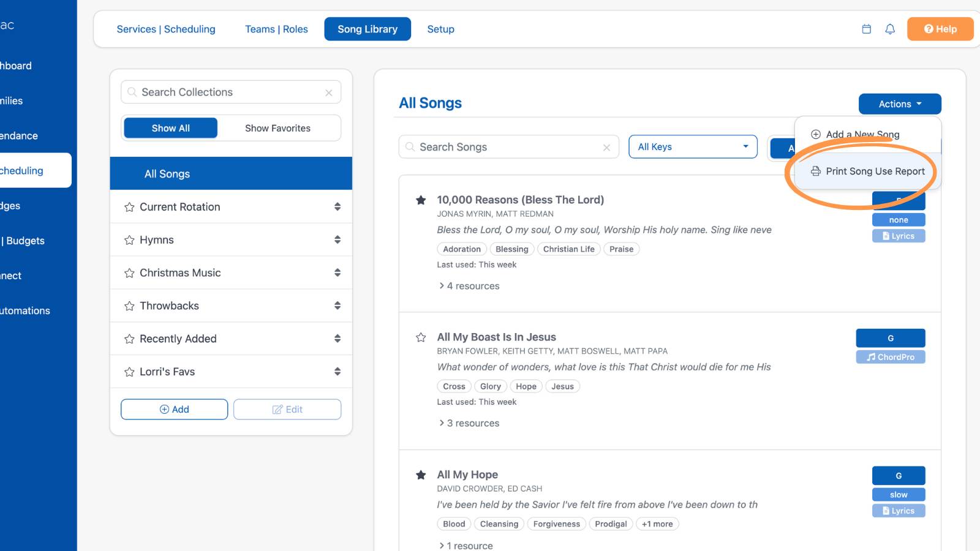The height and width of the screenshot is (551, 980).
Task: Clear the Search Songs field with X
Action: pos(606,148)
